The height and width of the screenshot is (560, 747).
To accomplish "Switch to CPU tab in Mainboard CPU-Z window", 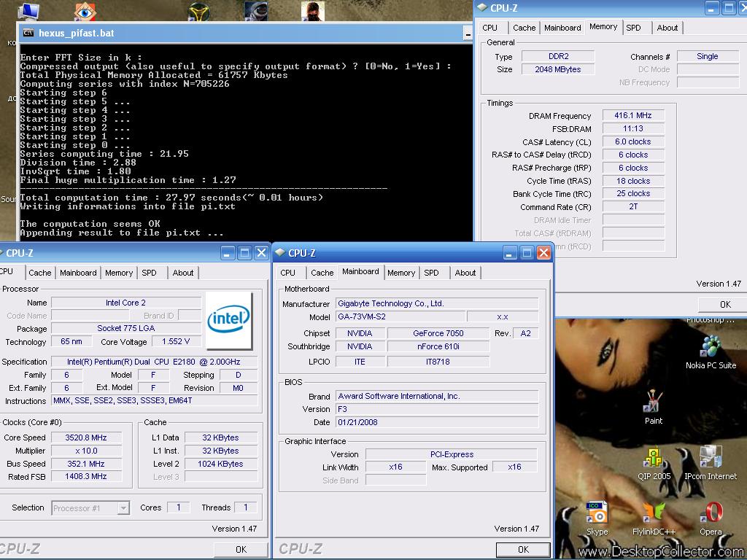I will [287, 273].
